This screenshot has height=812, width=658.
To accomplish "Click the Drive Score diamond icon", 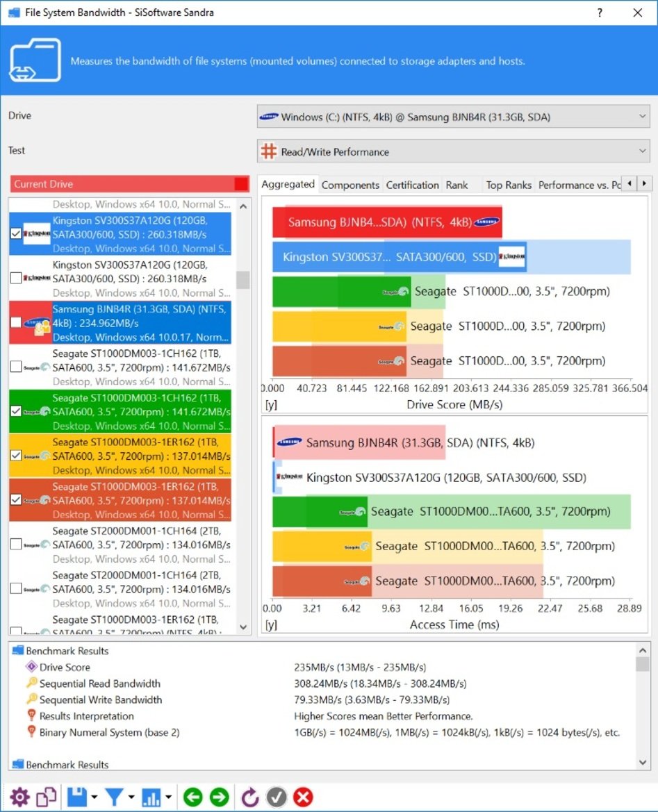I will click(x=31, y=667).
